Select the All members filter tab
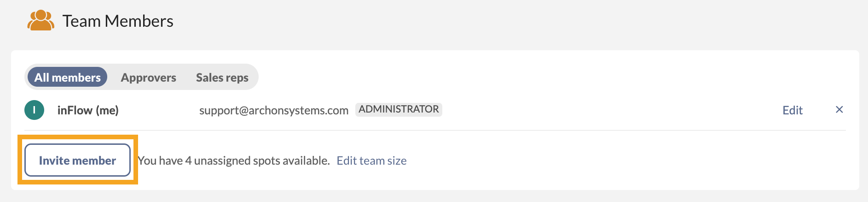Viewport: 868px width, 202px height. click(67, 77)
